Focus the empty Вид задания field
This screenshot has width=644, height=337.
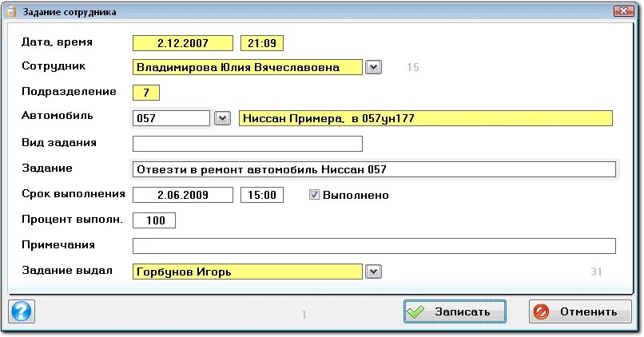248,144
